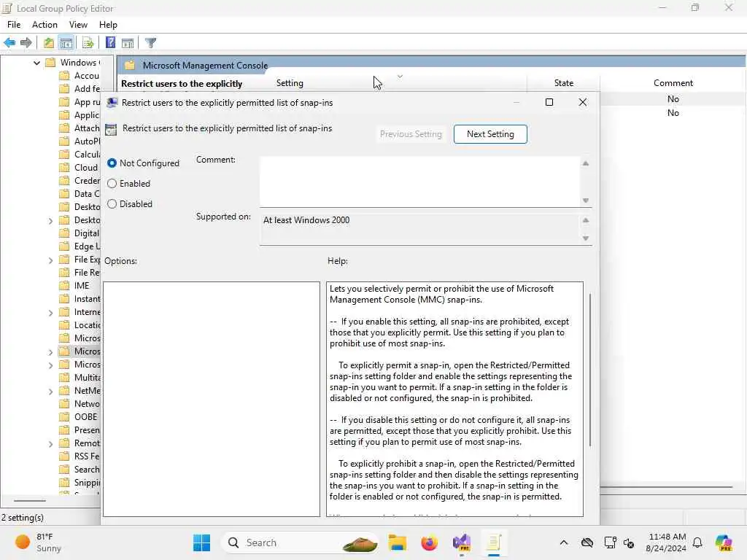
Task: Click the Comment box down scroll arrow
Action: 586,201
